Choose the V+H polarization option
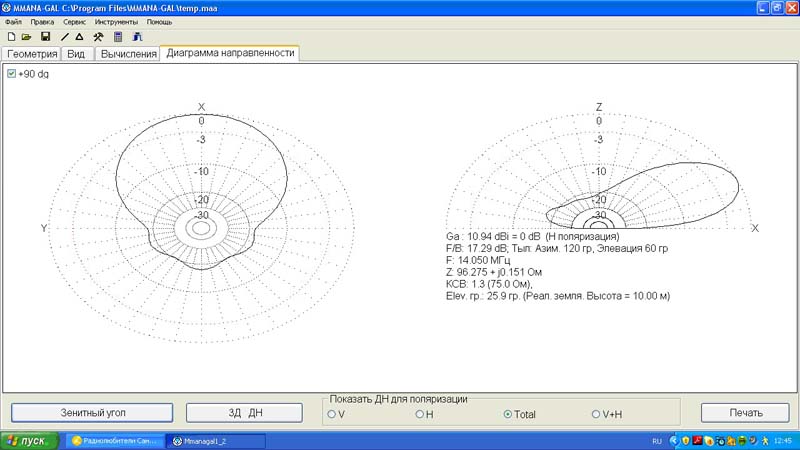The height and width of the screenshot is (450, 800). pyautogui.click(x=597, y=413)
